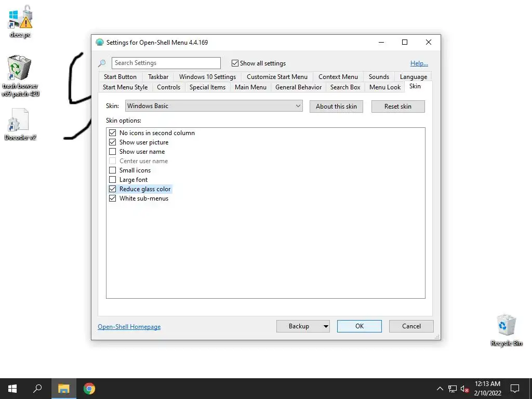The height and width of the screenshot is (399, 532).
Task: Uncheck Reduce glass color option
Action: (112, 189)
